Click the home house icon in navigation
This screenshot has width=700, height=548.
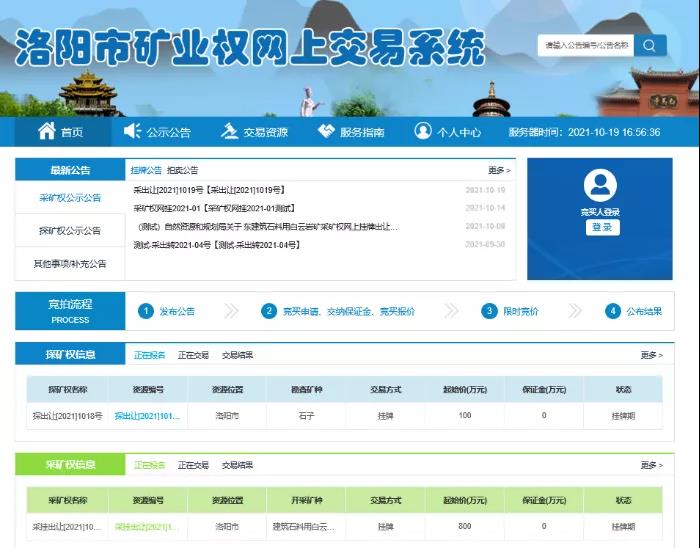pyautogui.click(x=47, y=131)
